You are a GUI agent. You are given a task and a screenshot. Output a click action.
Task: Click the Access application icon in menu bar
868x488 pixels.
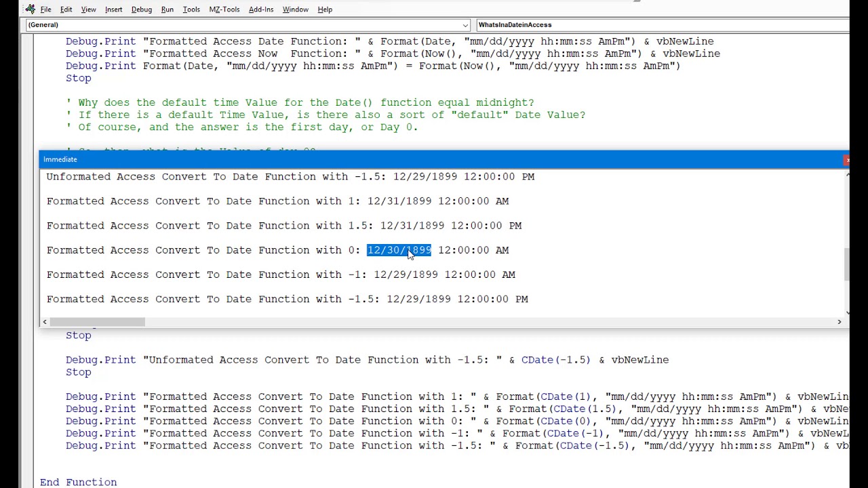pyautogui.click(x=31, y=9)
